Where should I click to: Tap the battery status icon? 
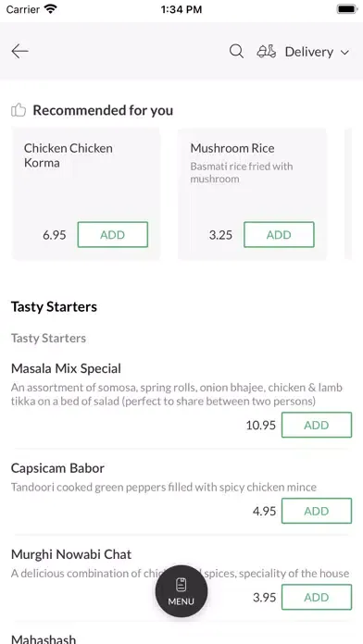pyautogui.click(x=347, y=9)
